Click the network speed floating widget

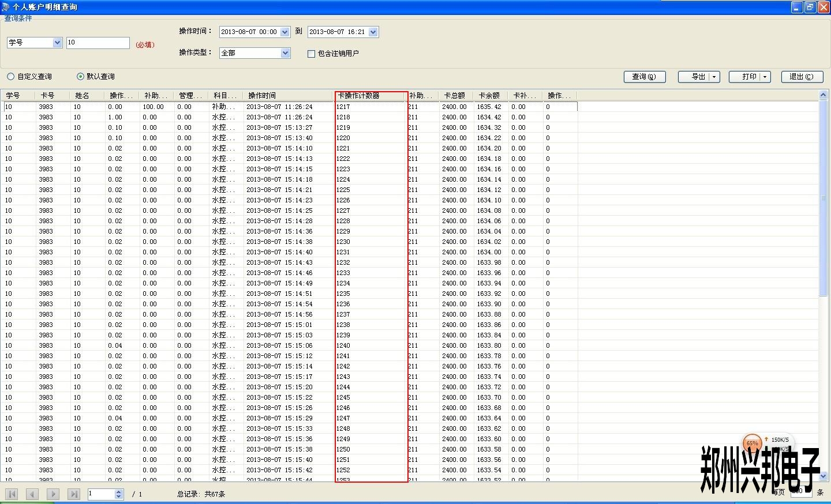(753, 443)
